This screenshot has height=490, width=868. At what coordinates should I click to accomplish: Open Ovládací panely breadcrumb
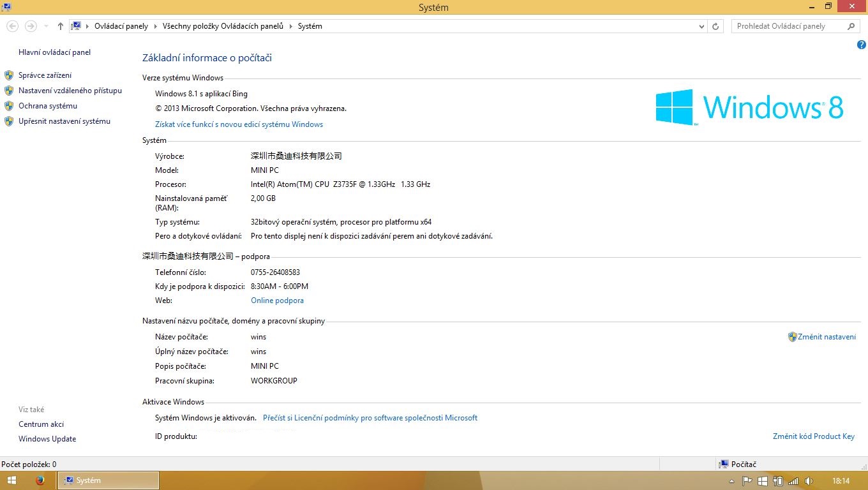pyautogui.click(x=121, y=26)
